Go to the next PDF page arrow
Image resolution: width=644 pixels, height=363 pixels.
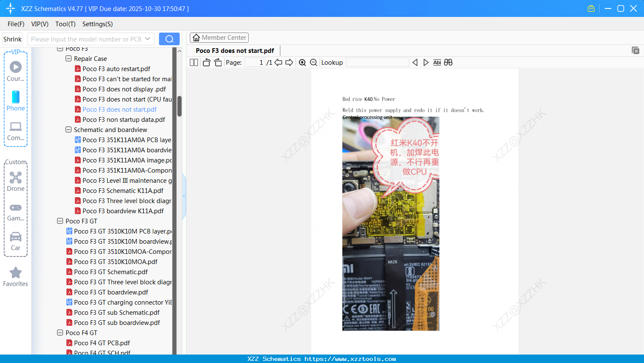[x=289, y=63]
